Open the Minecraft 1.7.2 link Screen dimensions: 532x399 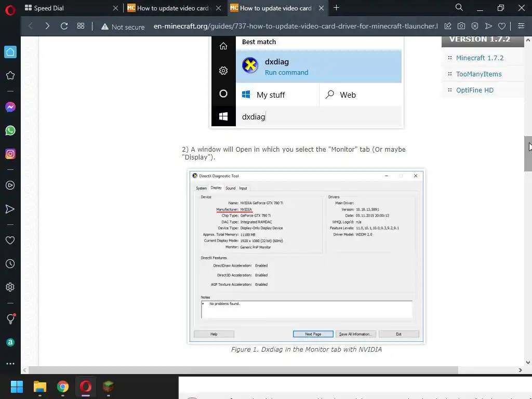coord(480,58)
